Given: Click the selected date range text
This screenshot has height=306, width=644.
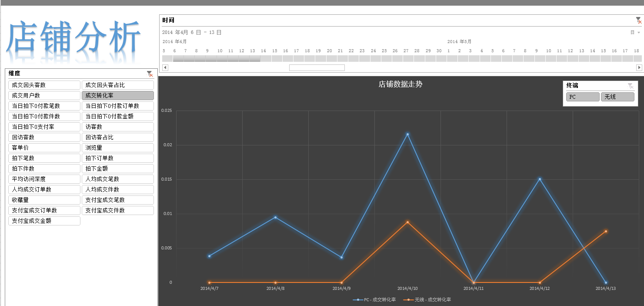Looking at the screenshot, I should tap(192, 33).
